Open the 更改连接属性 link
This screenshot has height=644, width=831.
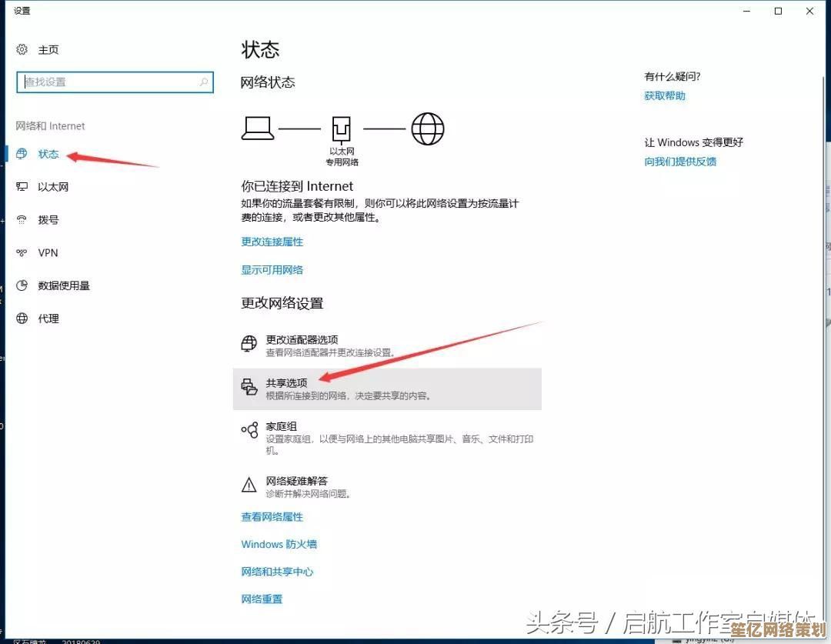pos(272,242)
